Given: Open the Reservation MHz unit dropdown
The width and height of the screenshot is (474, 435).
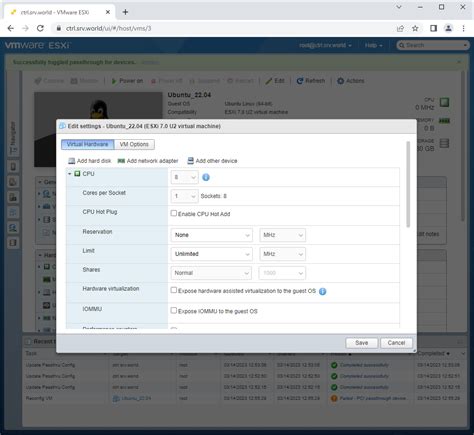Looking at the screenshot, I should pos(283,235).
